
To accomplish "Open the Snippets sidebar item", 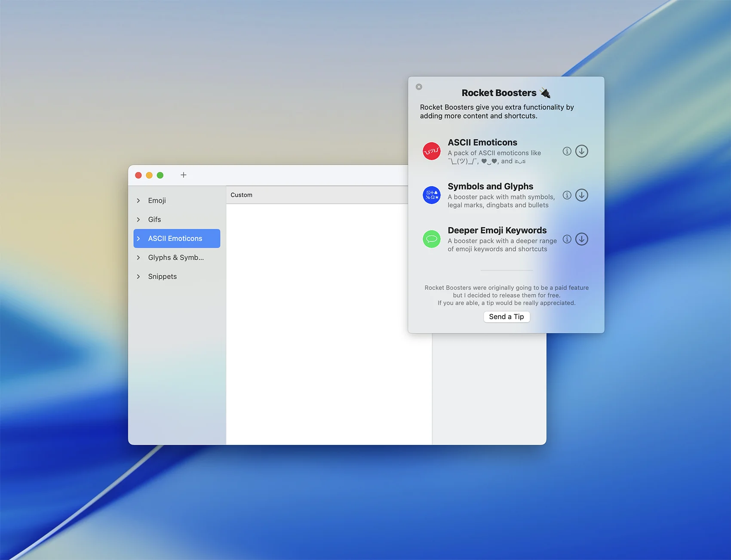I will tap(163, 277).
